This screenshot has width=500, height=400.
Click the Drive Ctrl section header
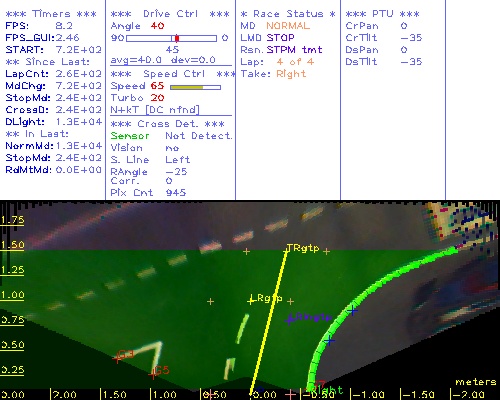coord(170,14)
